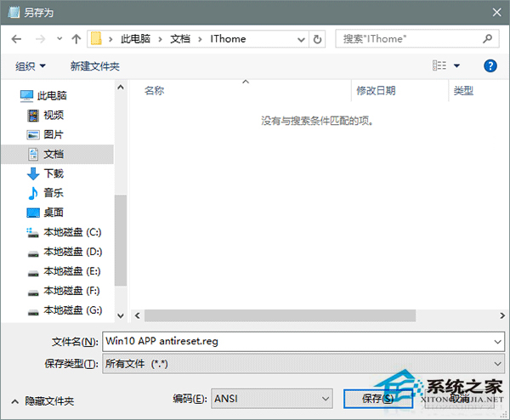Select 文档 folder in sidebar

tap(58, 154)
